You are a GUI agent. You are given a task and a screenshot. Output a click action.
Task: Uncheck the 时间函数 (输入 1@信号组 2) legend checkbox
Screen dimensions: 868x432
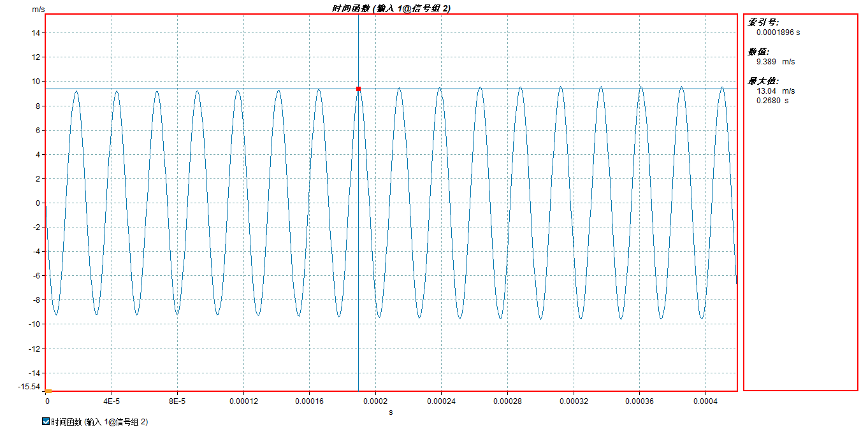pos(45,421)
